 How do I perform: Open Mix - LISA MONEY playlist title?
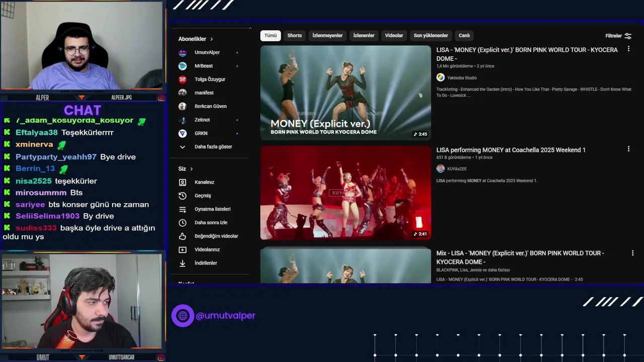coord(520,257)
